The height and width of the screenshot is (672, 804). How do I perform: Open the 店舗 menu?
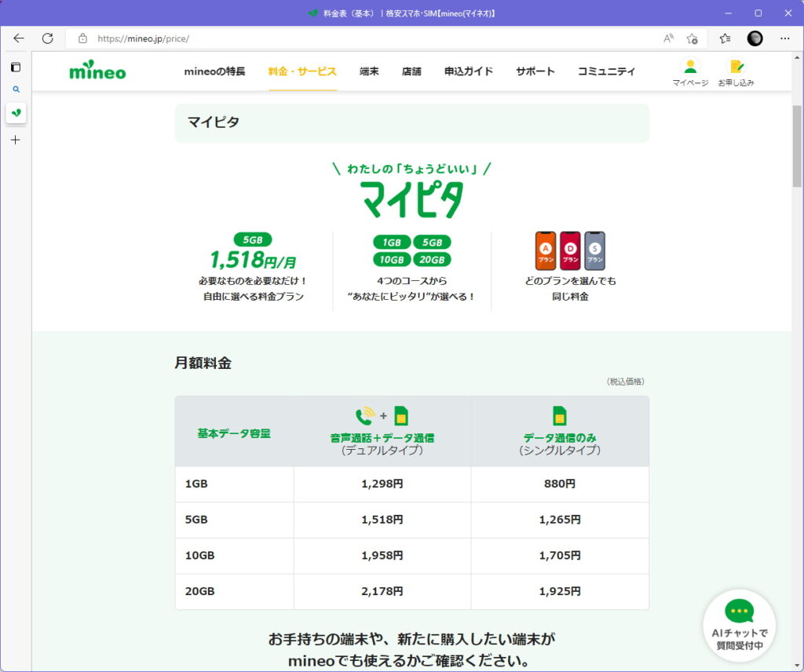click(x=411, y=71)
